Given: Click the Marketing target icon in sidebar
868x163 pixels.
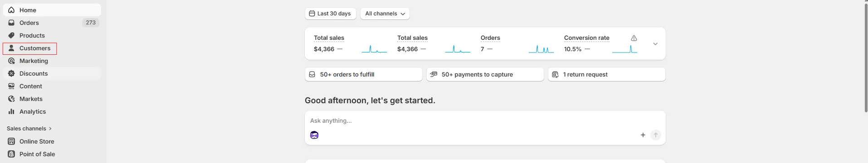Looking at the screenshot, I should click(x=11, y=61).
